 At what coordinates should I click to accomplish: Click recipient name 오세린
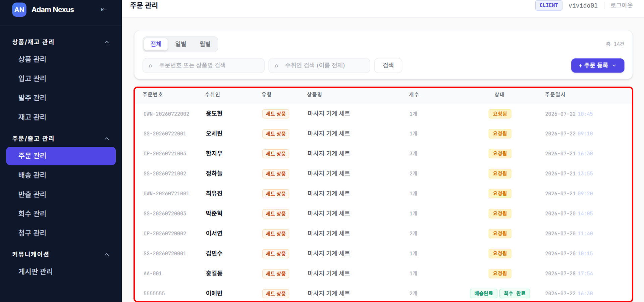[214, 134]
